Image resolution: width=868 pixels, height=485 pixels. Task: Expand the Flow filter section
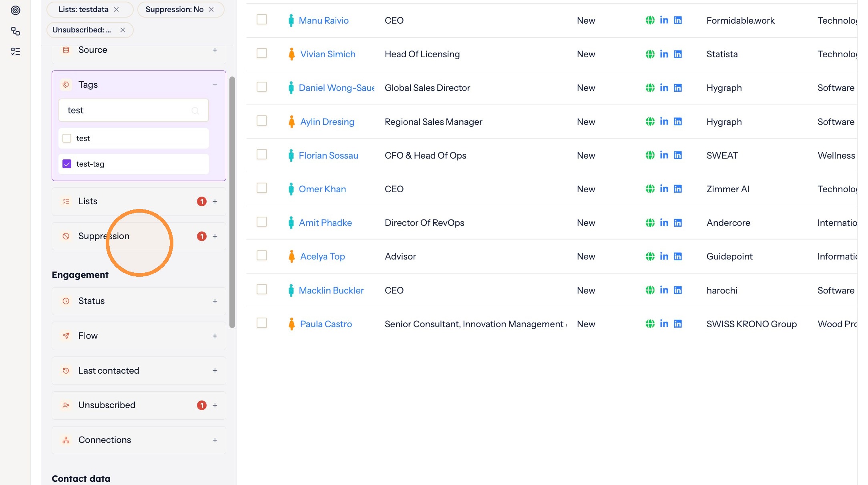tap(215, 336)
